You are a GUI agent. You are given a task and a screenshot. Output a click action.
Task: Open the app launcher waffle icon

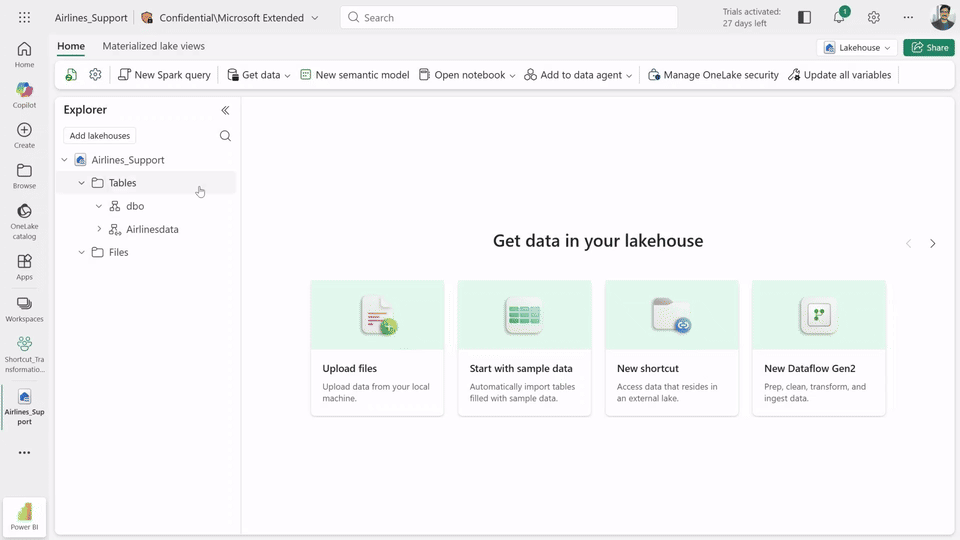click(24, 18)
